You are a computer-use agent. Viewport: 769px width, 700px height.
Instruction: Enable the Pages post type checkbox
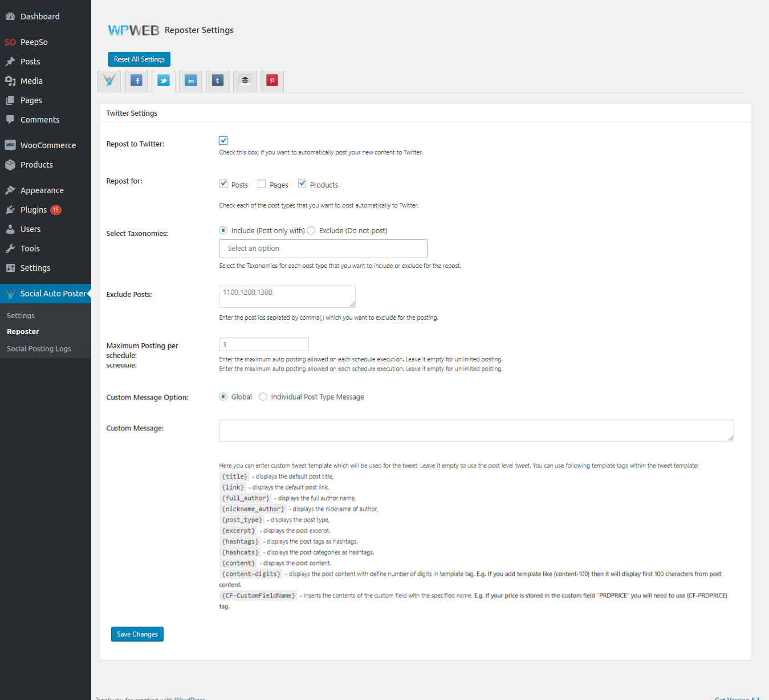tap(262, 184)
